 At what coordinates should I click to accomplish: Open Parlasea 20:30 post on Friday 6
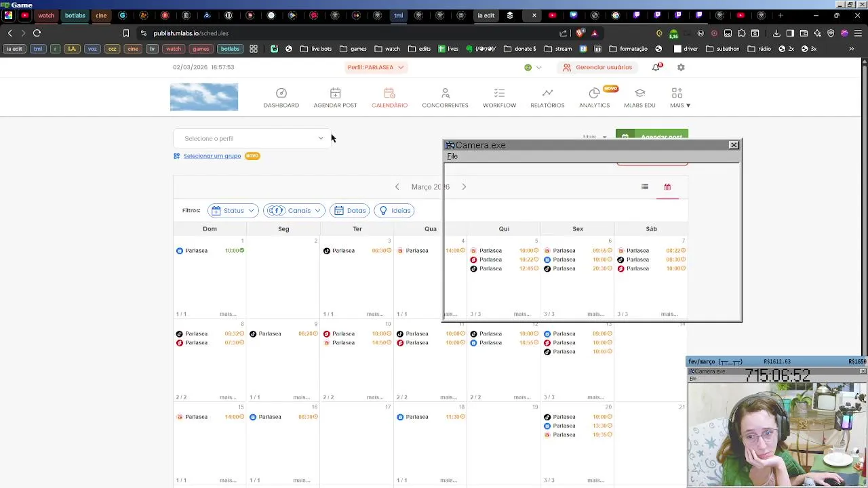click(578, 268)
